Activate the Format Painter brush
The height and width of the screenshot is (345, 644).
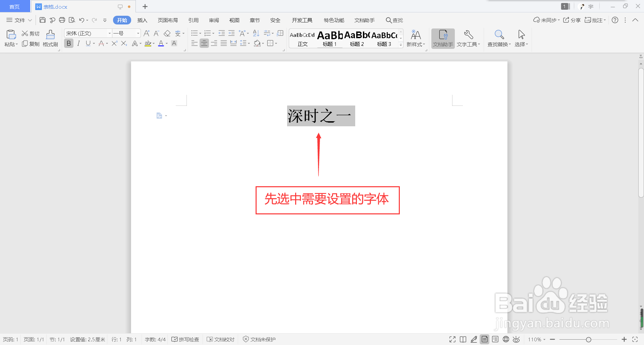50,38
